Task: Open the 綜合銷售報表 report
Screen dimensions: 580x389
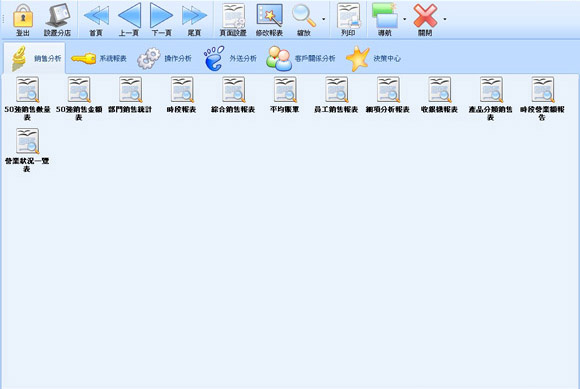Action: point(233,95)
